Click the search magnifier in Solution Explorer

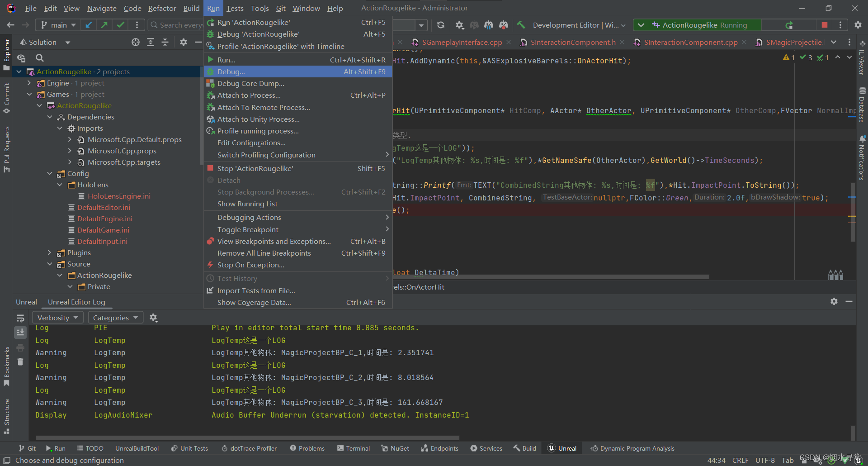[40, 57]
